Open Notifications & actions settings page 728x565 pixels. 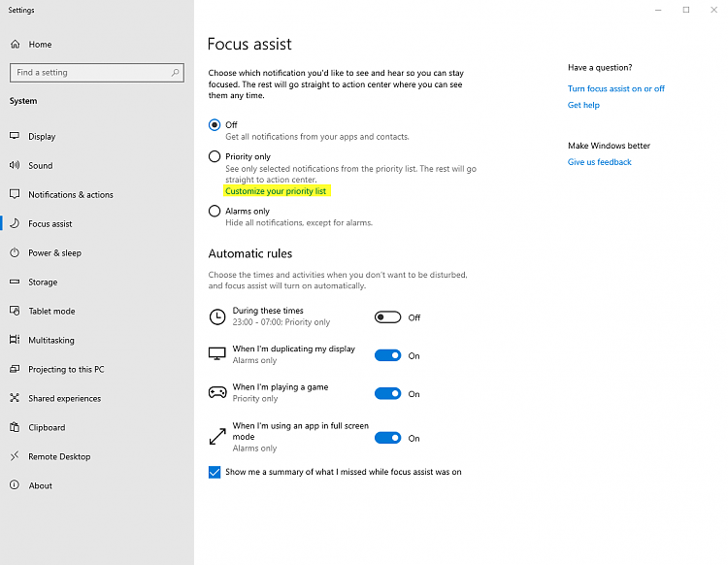(70, 195)
